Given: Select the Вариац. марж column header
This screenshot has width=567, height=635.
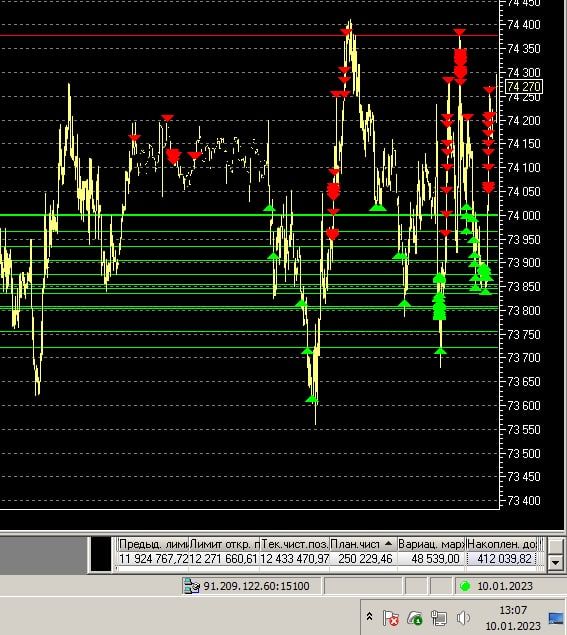Looking at the screenshot, I should (x=431, y=544).
